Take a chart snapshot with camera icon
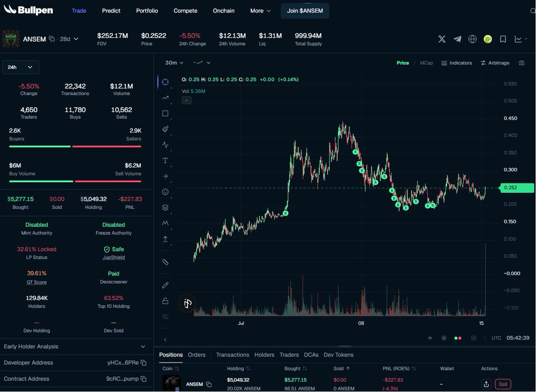This screenshot has height=392, width=536. click(x=521, y=63)
